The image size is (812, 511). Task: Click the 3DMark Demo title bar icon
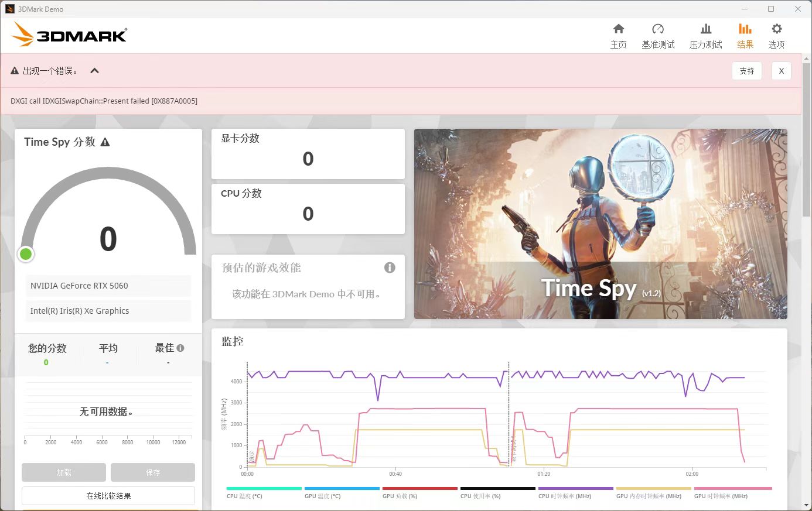[10, 9]
